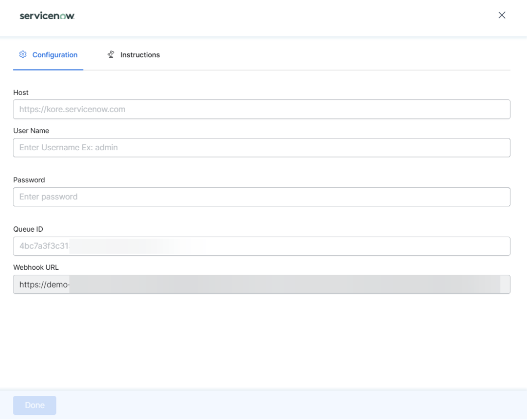527x420 pixels.
Task: Select the Configuration tab
Action: pos(55,55)
